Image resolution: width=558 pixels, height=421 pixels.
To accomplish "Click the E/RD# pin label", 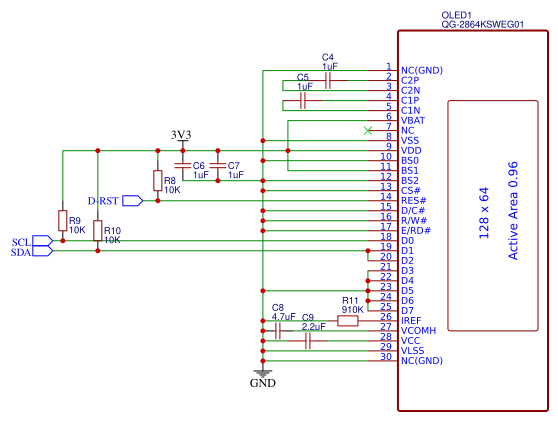I will tap(416, 231).
